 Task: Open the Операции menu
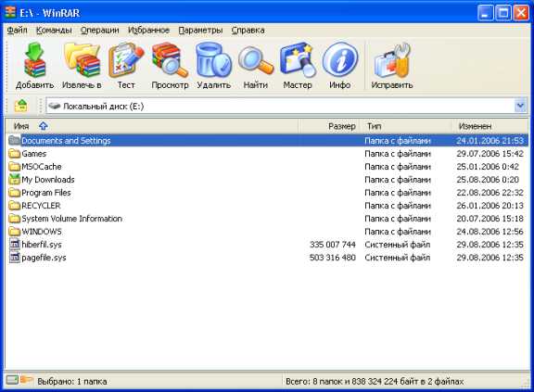coord(100,30)
